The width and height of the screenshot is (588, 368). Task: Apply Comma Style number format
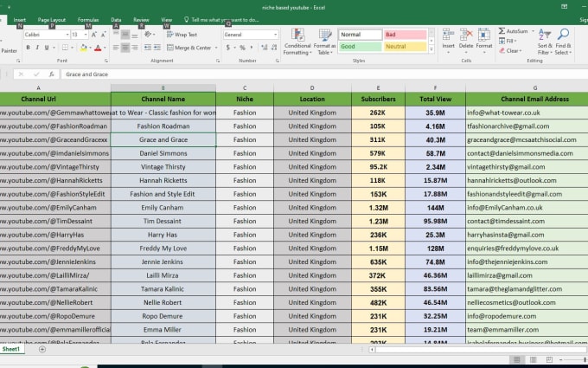(x=252, y=48)
